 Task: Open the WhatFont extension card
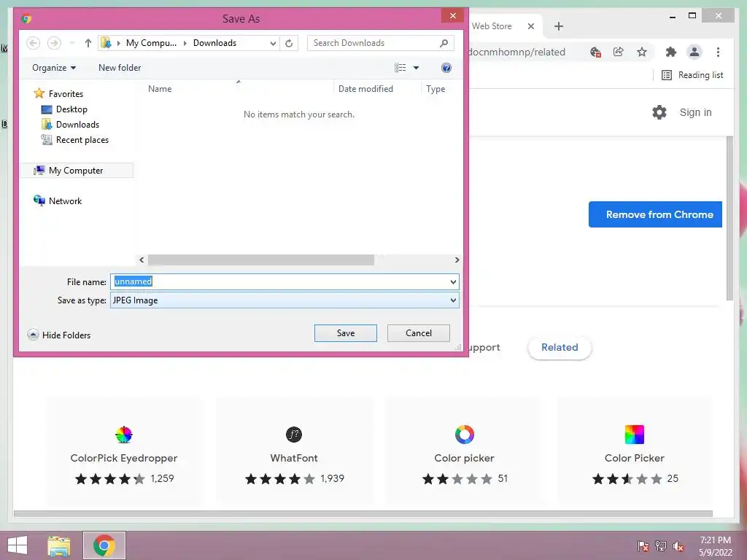click(x=295, y=451)
